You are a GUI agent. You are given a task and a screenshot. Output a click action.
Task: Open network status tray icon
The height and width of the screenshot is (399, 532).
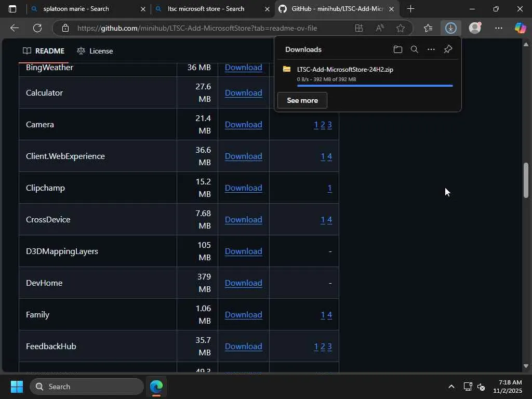(x=468, y=387)
